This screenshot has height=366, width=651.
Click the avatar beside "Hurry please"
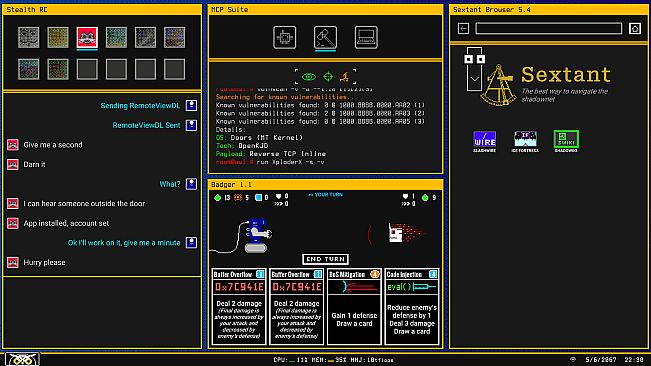pyautogui.click(x=13, y=262)
